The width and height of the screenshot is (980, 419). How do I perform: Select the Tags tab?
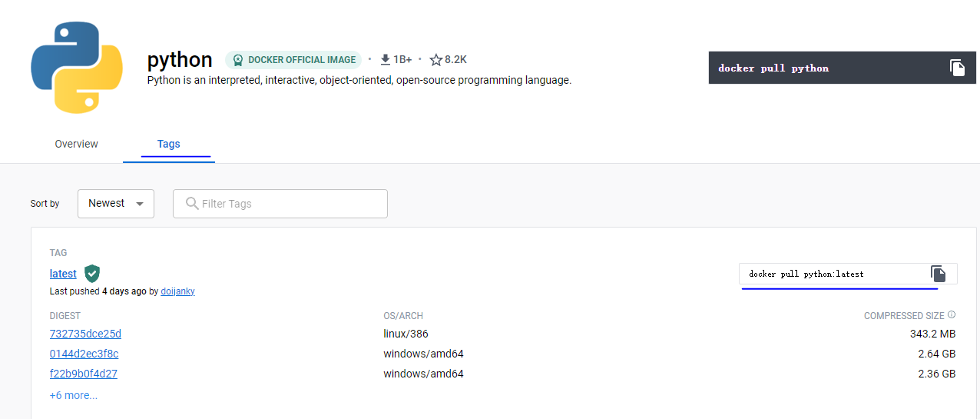tap(169, 144)
